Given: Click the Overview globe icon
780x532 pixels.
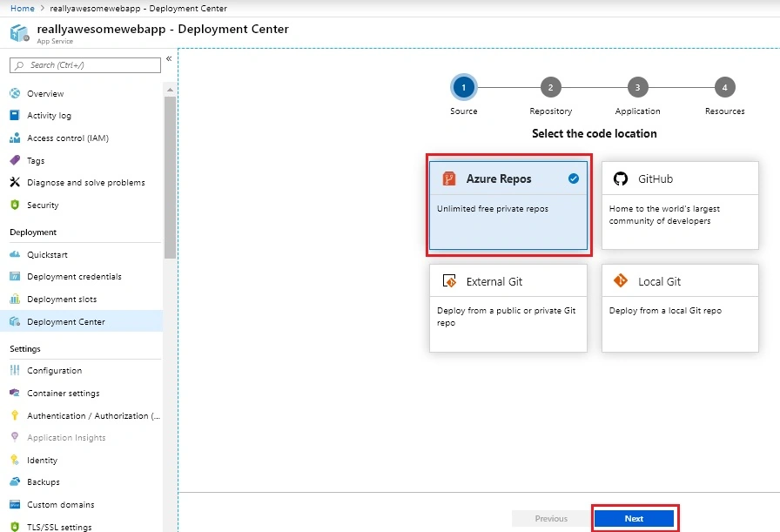Looking at the screenshot, I should [15, 93].
